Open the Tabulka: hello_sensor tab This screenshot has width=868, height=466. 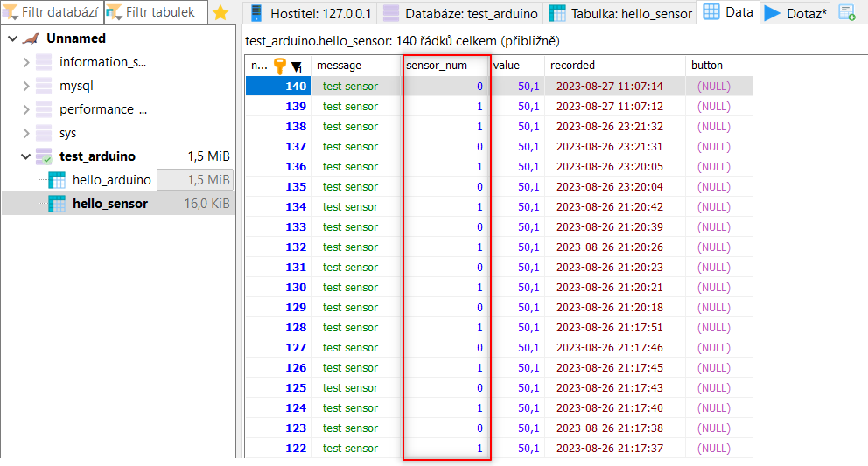coord(620,13)
